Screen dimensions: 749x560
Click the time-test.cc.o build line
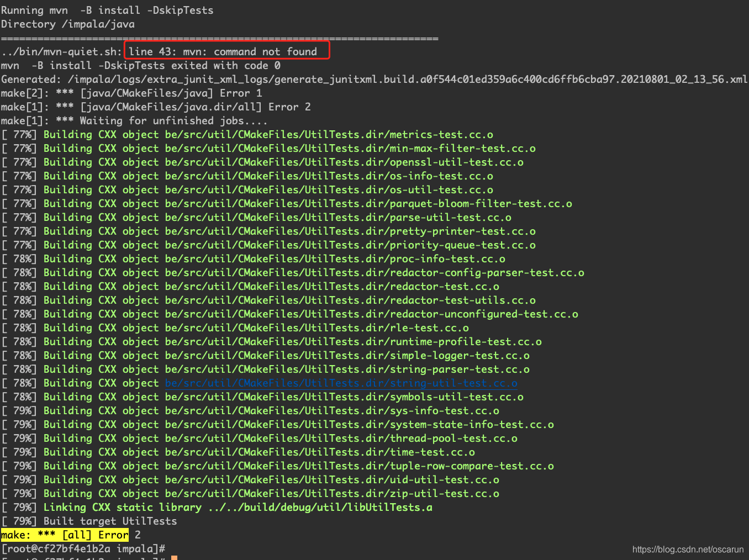pyautogui.click(x=238, y=452)
